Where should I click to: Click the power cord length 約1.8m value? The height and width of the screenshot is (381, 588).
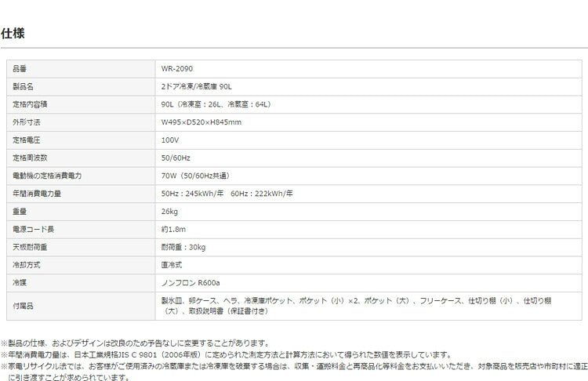[172, 230]
